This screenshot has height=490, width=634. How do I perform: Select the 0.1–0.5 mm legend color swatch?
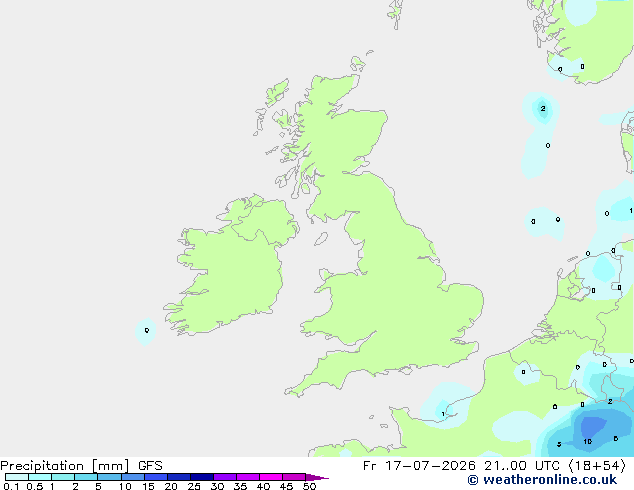[x=17, y=477]
